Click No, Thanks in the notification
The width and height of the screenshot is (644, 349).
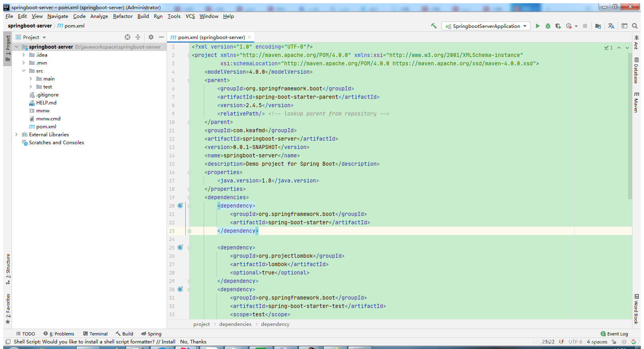[x=193, y=342]
